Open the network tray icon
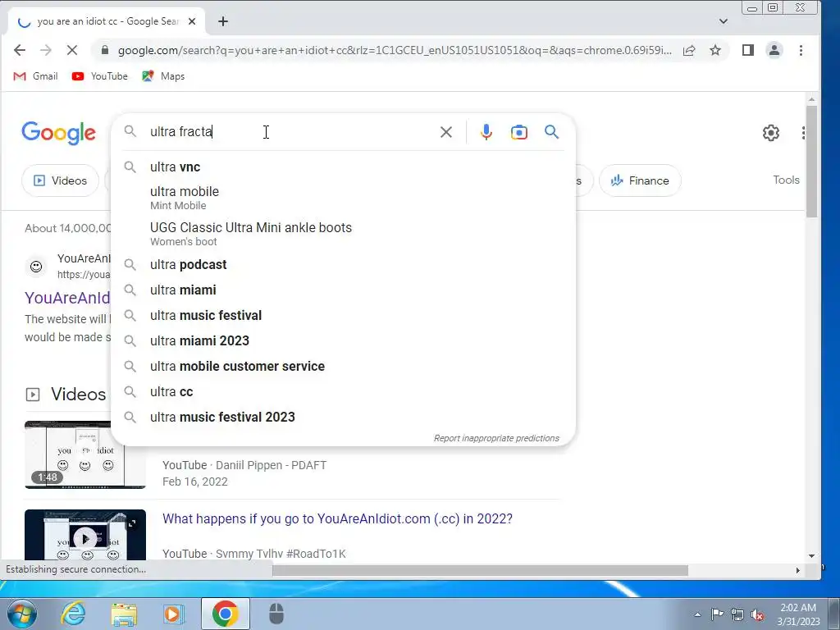This screenshot has width=840, height=630. click(737, 614)
